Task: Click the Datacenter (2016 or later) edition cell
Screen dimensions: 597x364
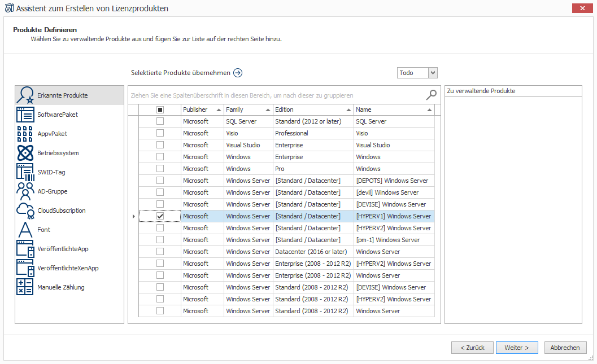Action: pyautogui.click(x=313, y=252)
